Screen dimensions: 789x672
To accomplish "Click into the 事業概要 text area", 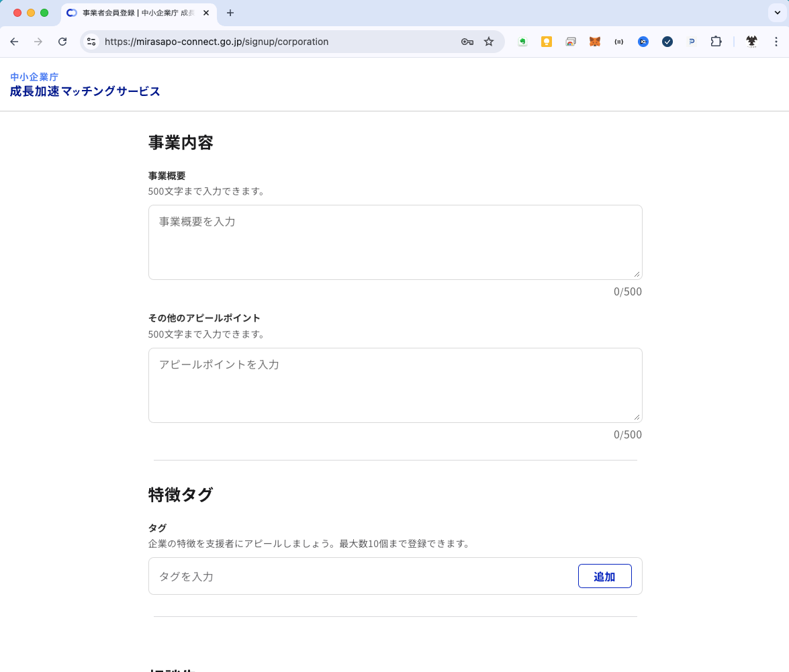I will [395, 242].
